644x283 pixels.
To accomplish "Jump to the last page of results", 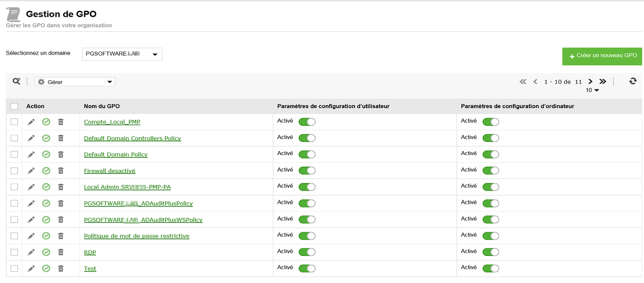I will (602, 82).
